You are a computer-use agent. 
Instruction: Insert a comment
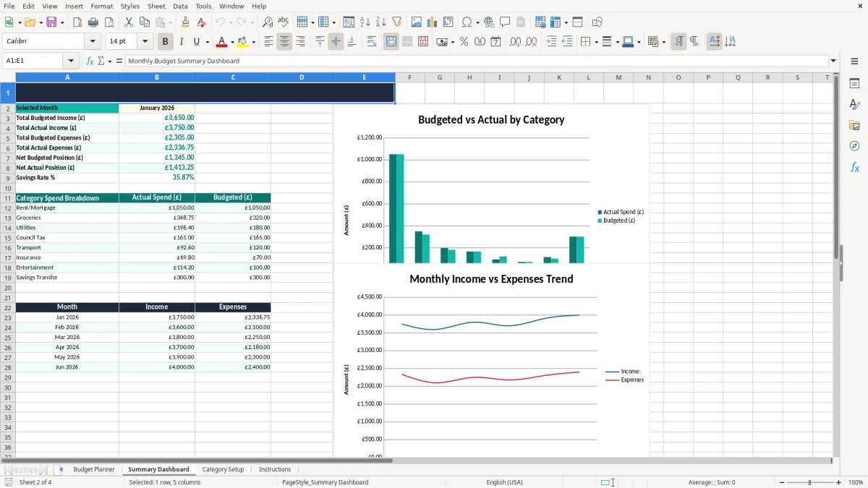click(505, 22)
